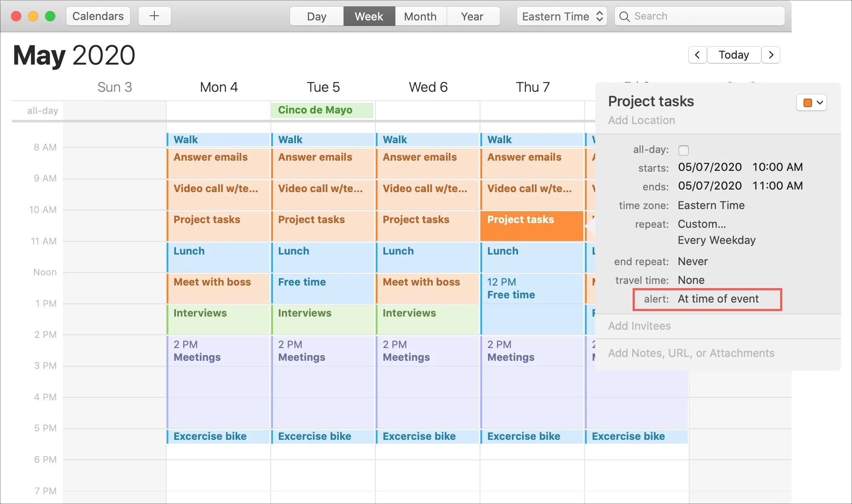The width and height of the screenshot is (852, 504).
Task: Click Add Notes, URL, or Attachments
Action: [691, 353]
